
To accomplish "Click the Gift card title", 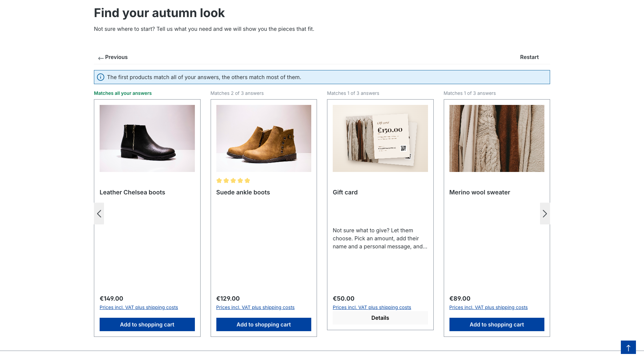I will (x=345, y=192).
